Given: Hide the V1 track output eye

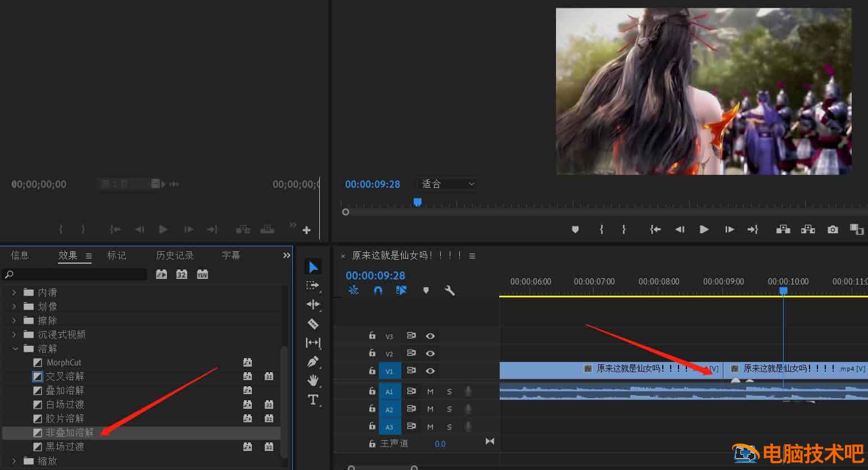Looking at the screenshot, I should (430, 371).
